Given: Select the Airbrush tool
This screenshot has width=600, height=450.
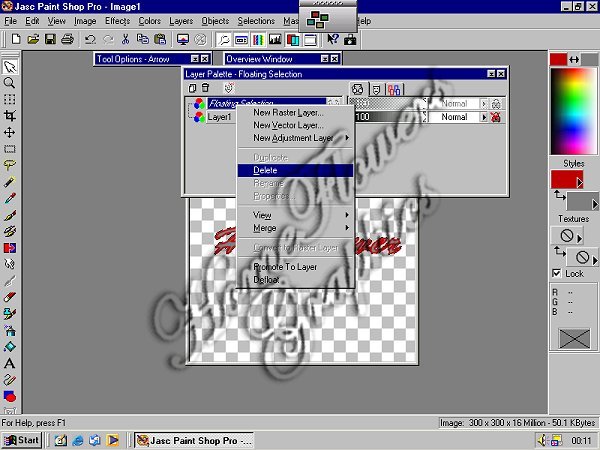Looking at the screenshot, I should (10, 330).
